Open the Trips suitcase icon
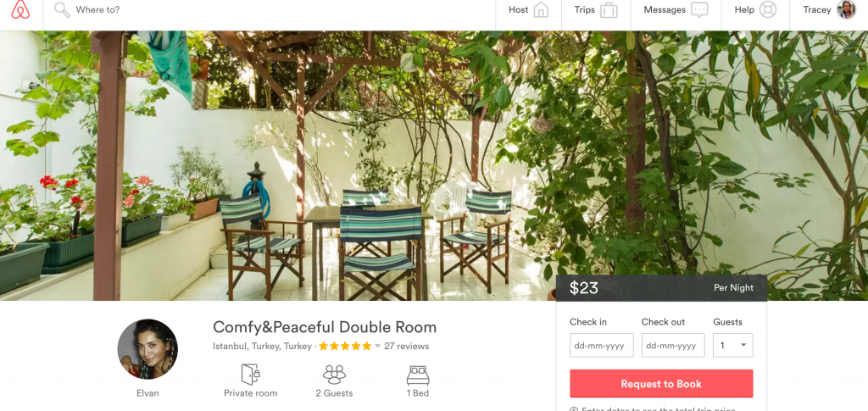The width and height of the screenshot is (868, 411). point(609,10)
